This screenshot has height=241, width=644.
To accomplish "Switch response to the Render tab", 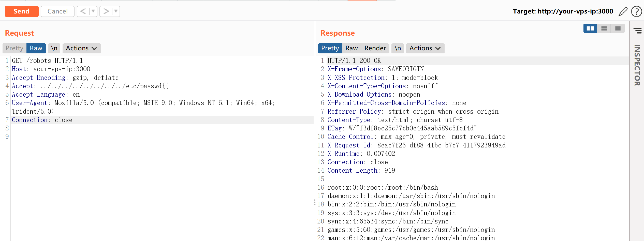I will point(375,48).
